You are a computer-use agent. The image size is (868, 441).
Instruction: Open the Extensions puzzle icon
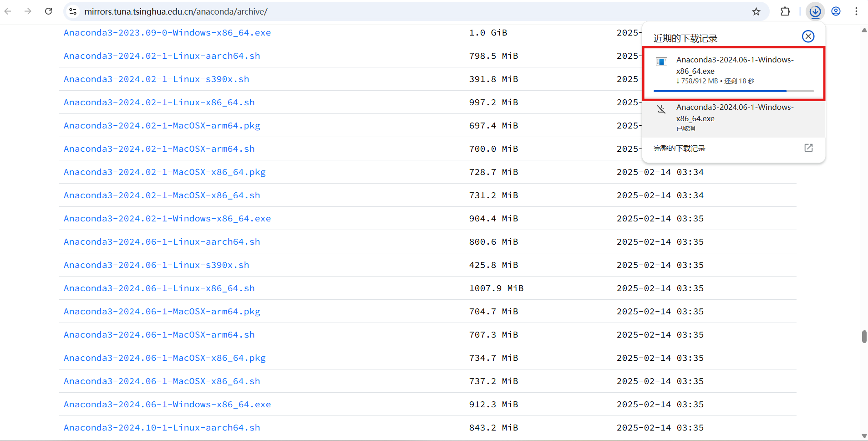coord(785,11)
